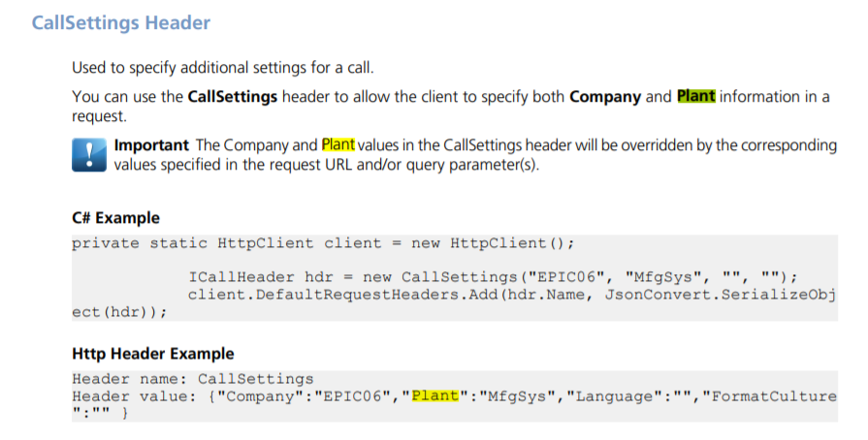This screenshot has width=868, height=440.
Task: Click "Used to specify additional settings" sentence
Action: coord(222,69)
